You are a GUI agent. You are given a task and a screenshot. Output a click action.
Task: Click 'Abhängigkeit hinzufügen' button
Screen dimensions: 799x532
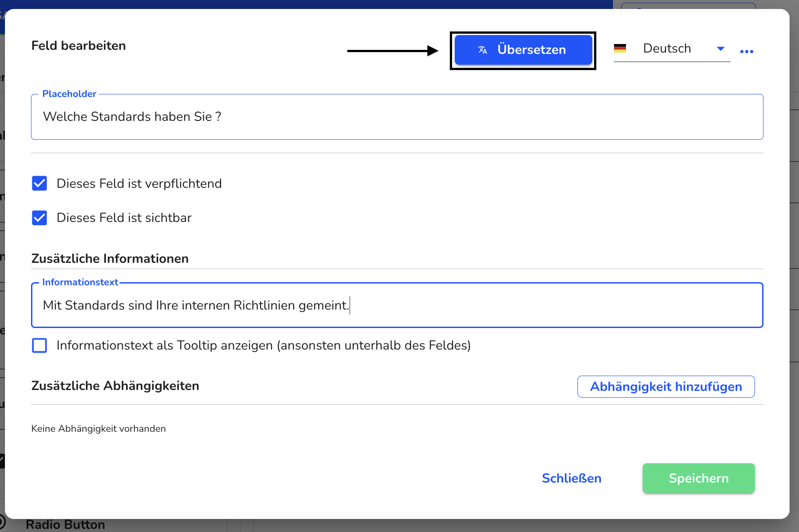(x=666, y=386)
